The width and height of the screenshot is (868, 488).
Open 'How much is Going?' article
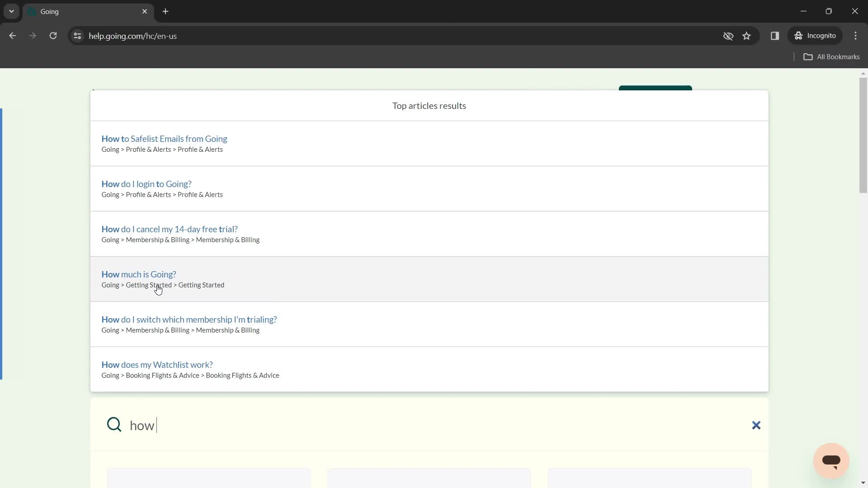(138, 274)
